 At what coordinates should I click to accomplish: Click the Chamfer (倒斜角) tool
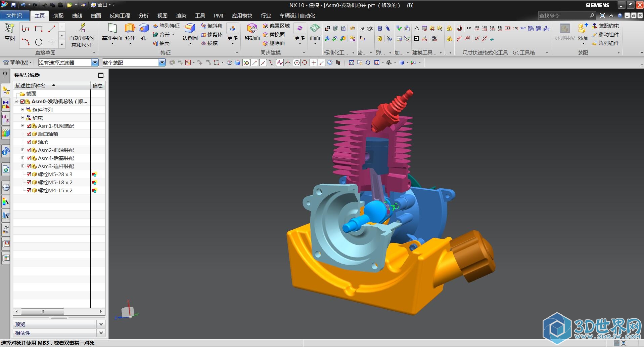click(x=212, y=26)
